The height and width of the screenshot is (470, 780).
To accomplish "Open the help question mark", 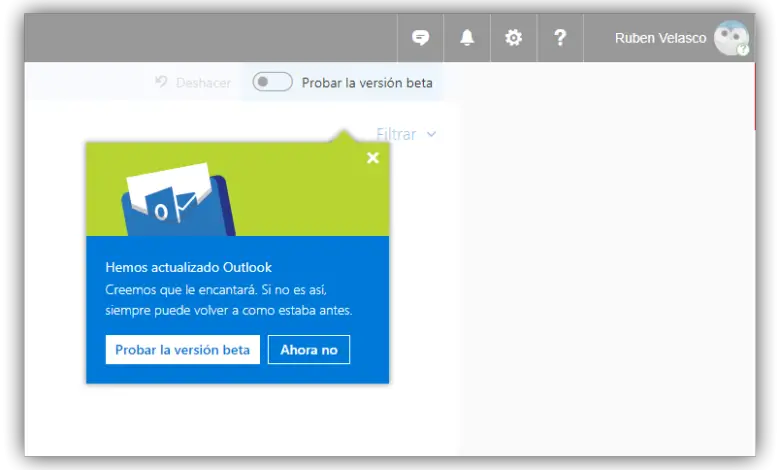I will pos(560,38).
